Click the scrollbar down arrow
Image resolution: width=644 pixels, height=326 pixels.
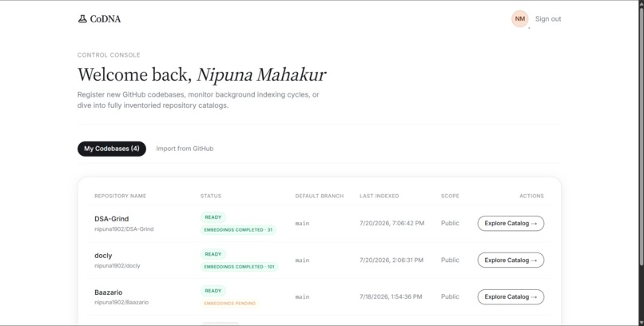(640, 322)
